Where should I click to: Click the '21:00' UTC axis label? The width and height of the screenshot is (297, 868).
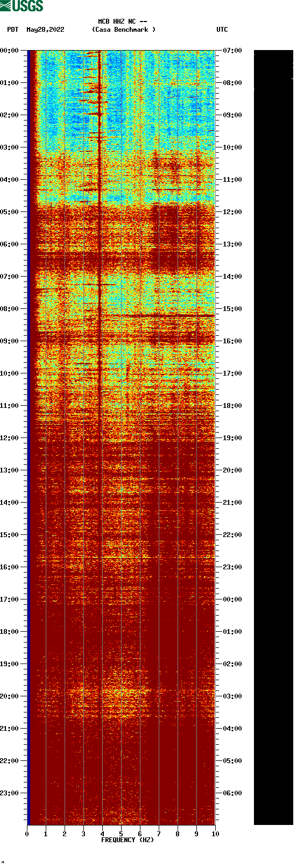coord(232,503)
